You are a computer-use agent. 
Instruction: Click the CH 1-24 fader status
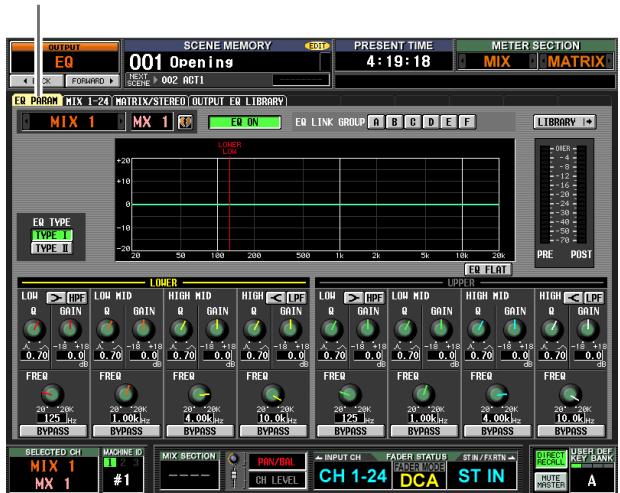[x=353, y=476]
